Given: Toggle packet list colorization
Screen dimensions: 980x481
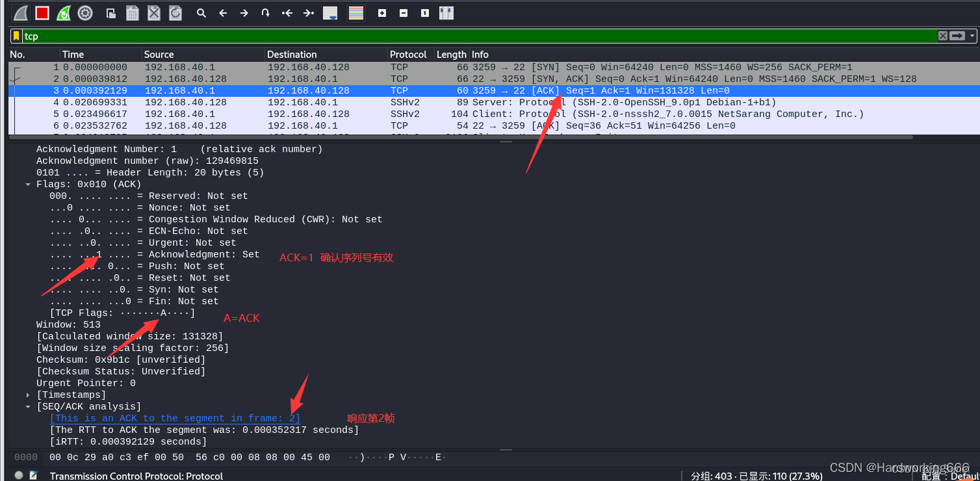Looking at the screenshot, I should pos(356,13).
